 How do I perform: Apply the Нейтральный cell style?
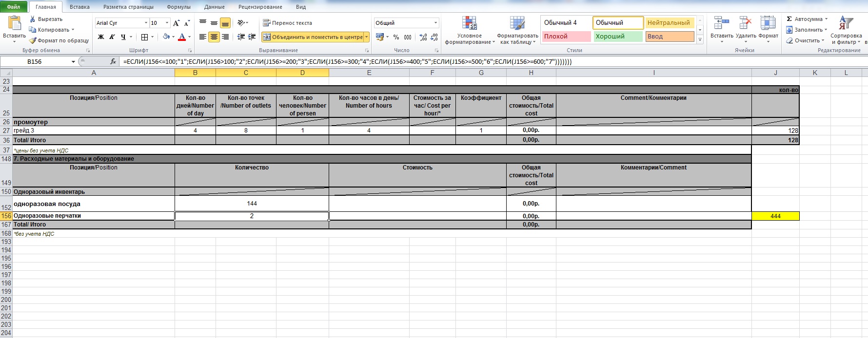click(670, 23)
